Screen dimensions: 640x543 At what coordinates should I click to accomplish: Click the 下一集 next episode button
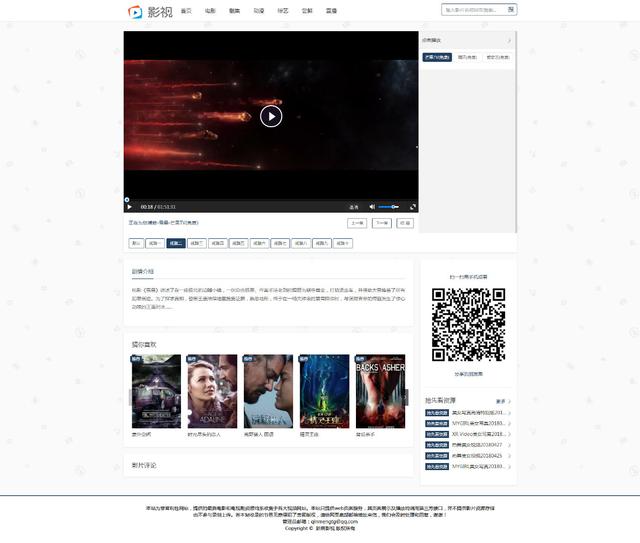coord(382,223)
